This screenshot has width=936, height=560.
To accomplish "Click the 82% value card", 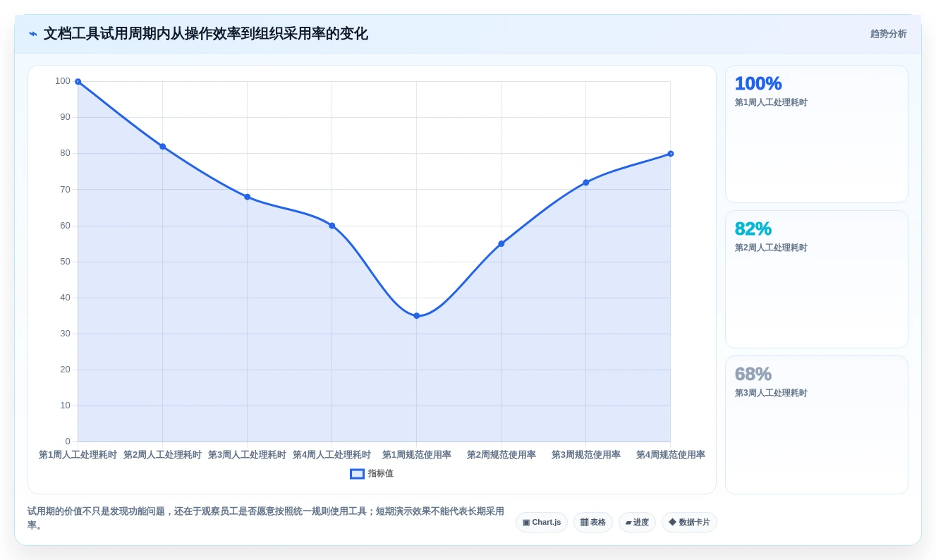I will [816, 279].
